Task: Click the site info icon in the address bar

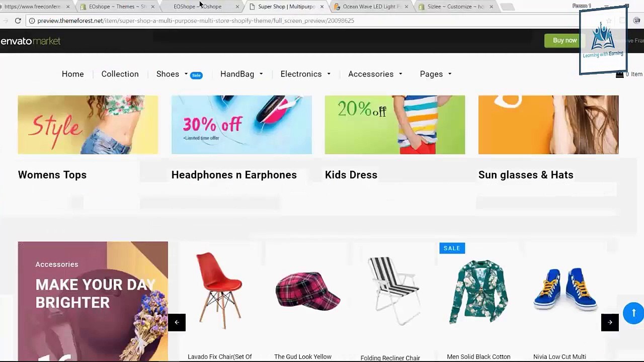Action: click(32, 21)
